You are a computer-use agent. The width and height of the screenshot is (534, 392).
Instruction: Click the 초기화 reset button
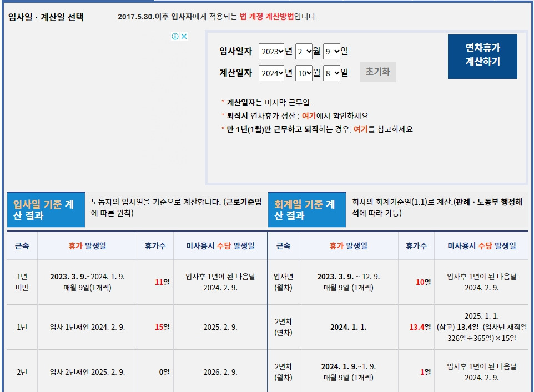click(x=377, y=72)
